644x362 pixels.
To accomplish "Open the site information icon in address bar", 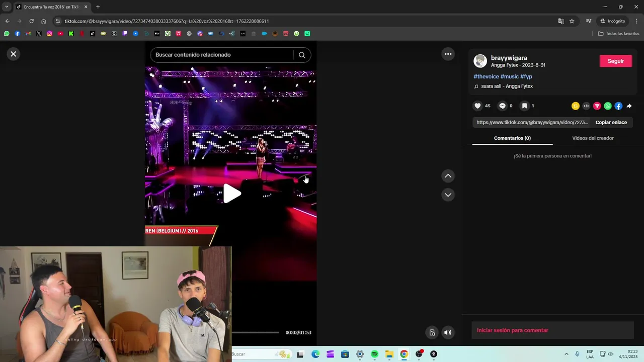I will pos(58,21).
